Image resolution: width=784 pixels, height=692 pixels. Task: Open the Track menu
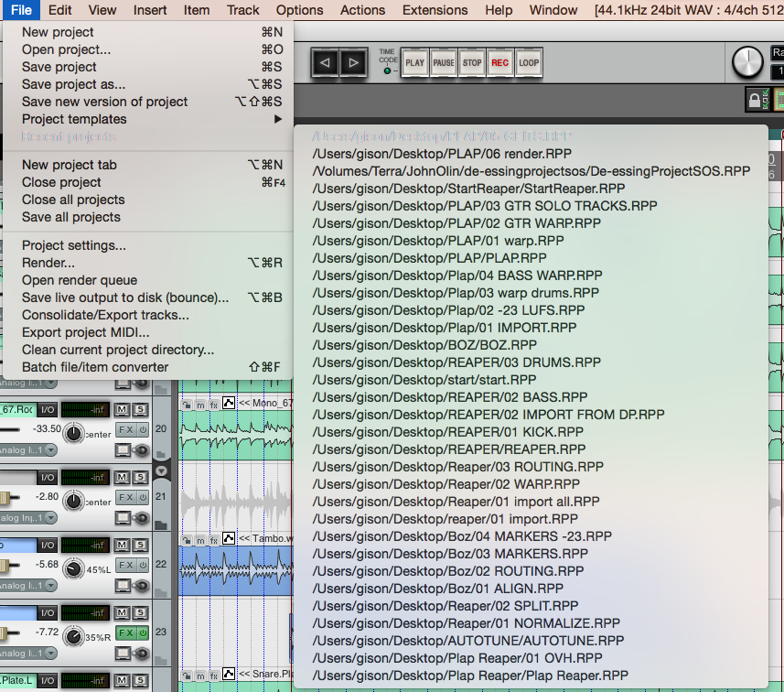coord(243,10)
